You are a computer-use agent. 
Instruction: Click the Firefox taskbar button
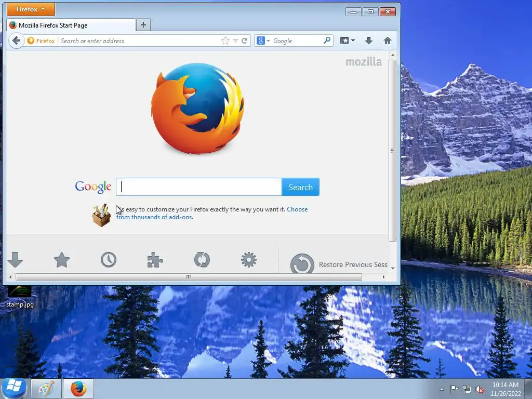coord(78,389)
